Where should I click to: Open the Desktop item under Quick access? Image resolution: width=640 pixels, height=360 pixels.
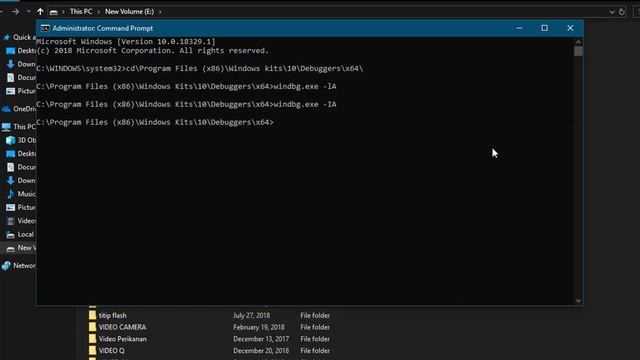20,51
